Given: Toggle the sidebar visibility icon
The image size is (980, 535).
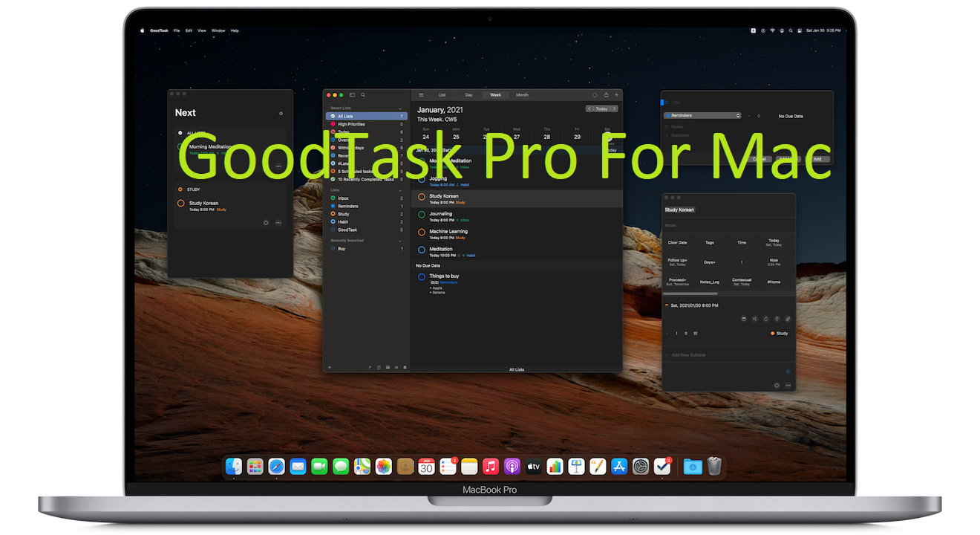Looking at the screenshot, I should (353, 95).
